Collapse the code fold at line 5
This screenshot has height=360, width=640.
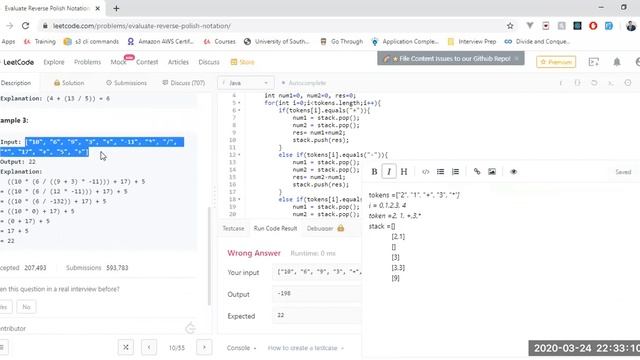pyautogui.click(x=239, y=103)
